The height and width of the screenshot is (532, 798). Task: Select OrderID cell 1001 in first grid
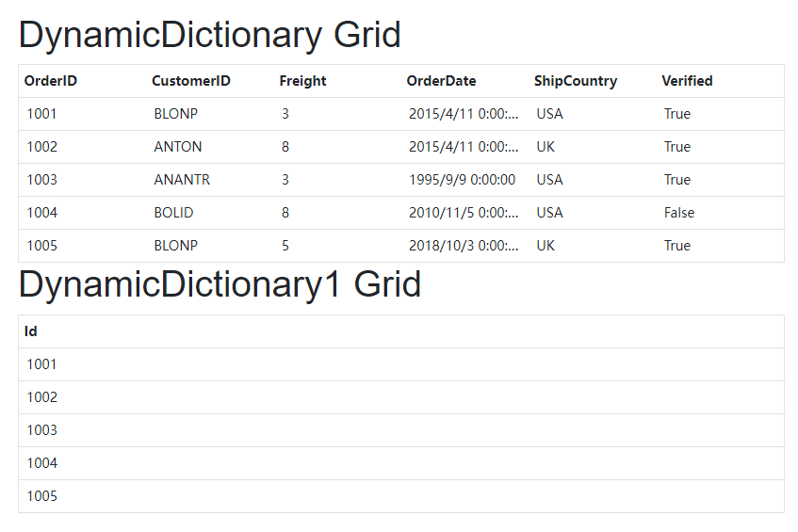tap(42, 114)
